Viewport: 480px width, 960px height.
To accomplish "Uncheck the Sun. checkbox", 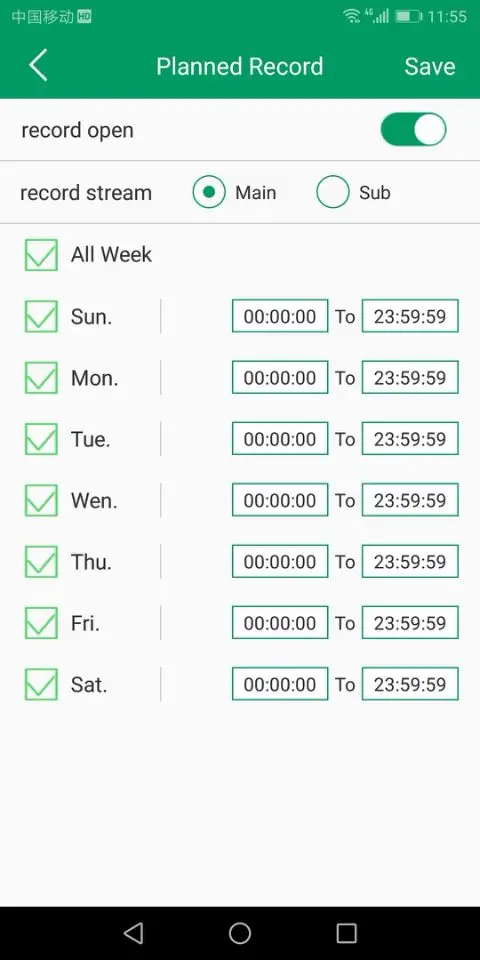I will [x=41, y=317].
